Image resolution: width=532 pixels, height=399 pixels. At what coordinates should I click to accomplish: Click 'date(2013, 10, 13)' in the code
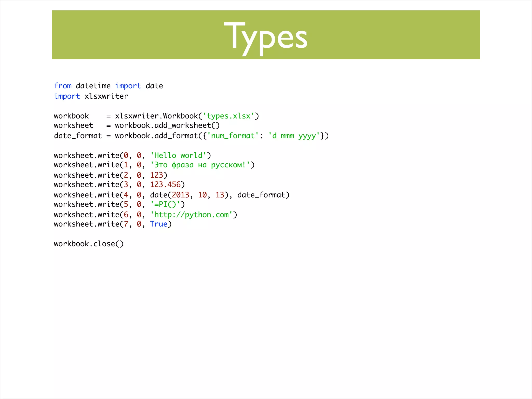pos(189,195)
